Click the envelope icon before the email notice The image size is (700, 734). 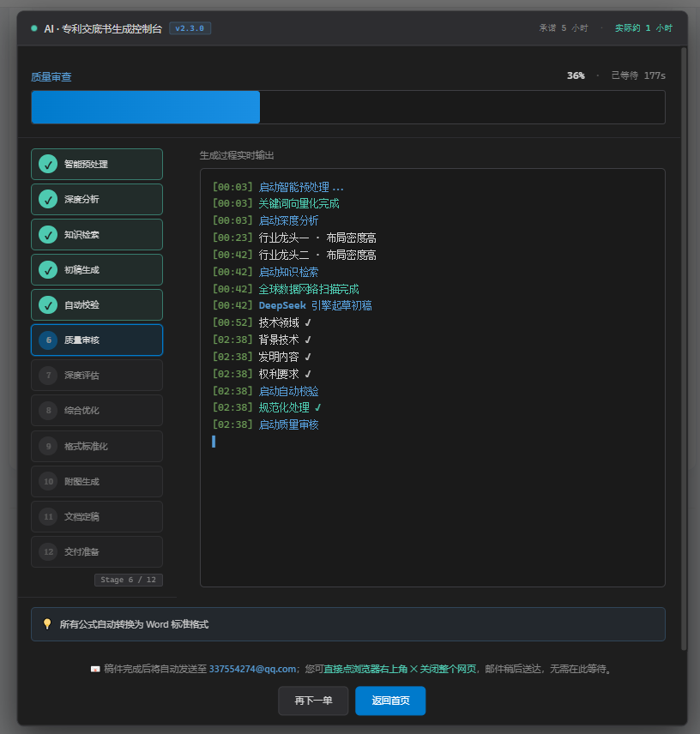(95, 670)
